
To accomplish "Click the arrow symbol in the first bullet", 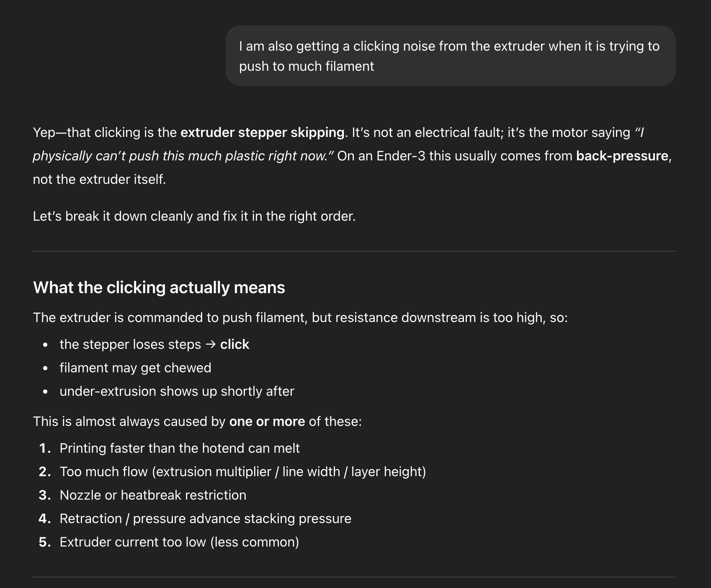I will (211, 344).
